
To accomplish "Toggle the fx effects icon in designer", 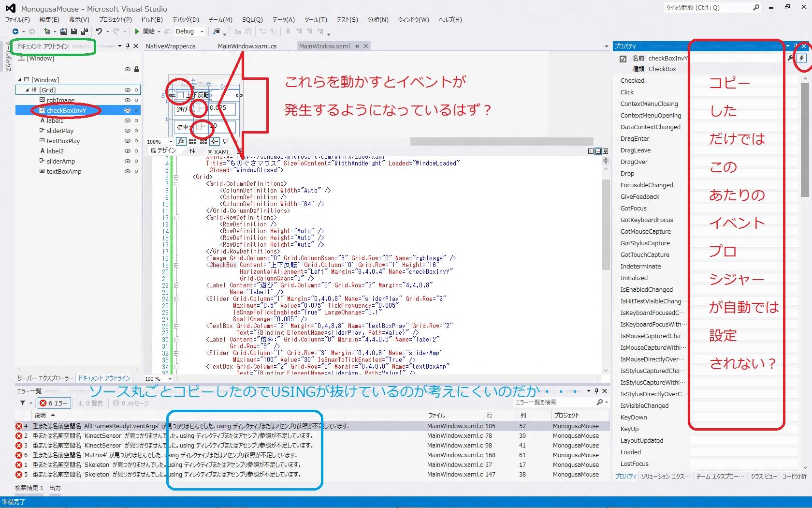I will tap(181, 141).
